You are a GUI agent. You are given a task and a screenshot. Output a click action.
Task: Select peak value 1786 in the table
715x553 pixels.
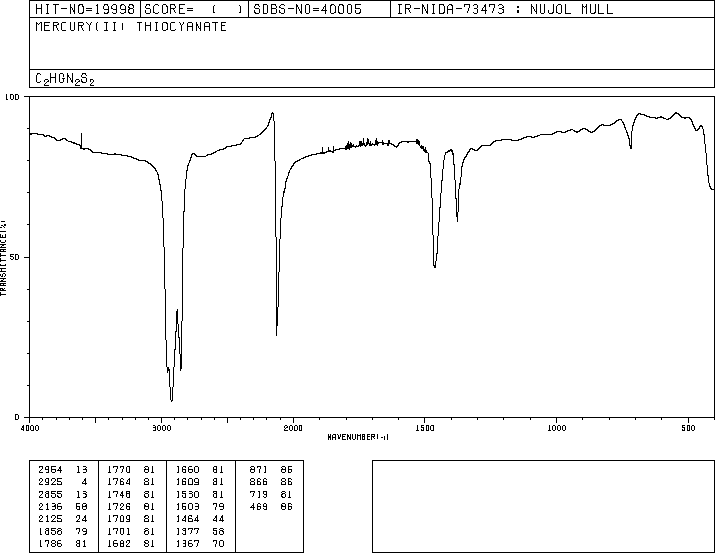tap(50, 543)
